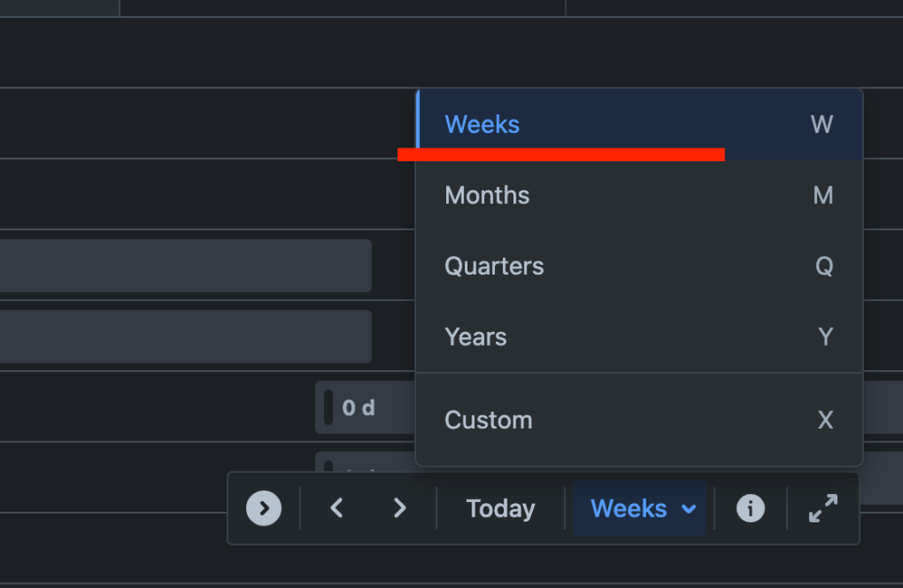Click the right-pointing arrow in the dark circle
Screen dimensions: 903x588
263,508
